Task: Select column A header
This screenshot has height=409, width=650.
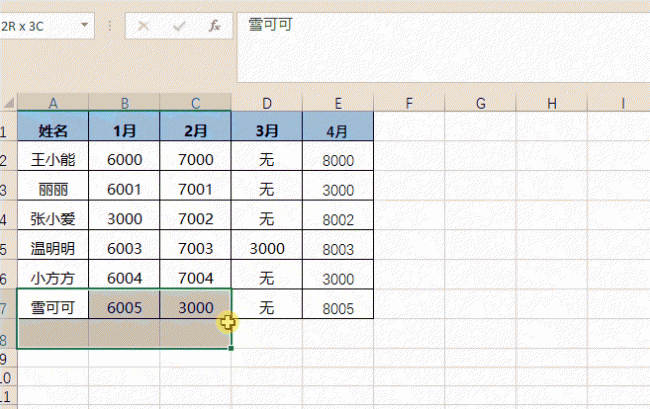Action: [53, 103]
